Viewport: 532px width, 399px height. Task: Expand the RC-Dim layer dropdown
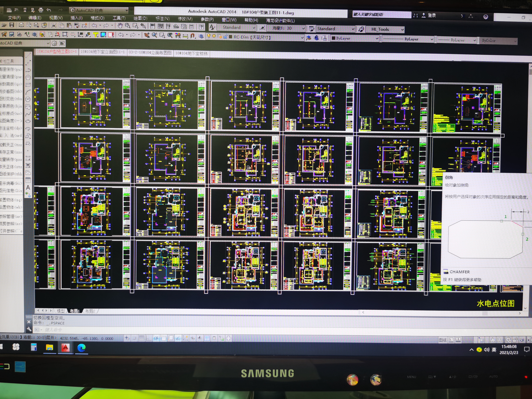[x=302, y=37]
